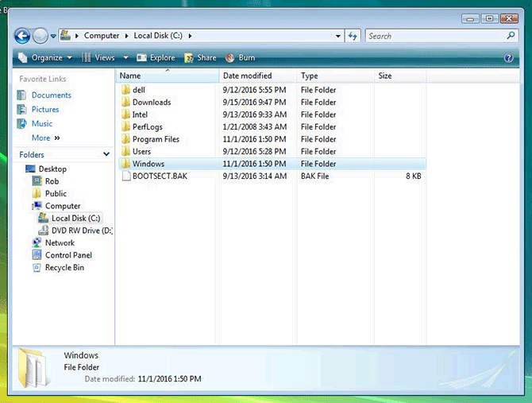Screen dimensions: 532x403
Task: Close the Explorer window
Action: [x=509, y=18]
